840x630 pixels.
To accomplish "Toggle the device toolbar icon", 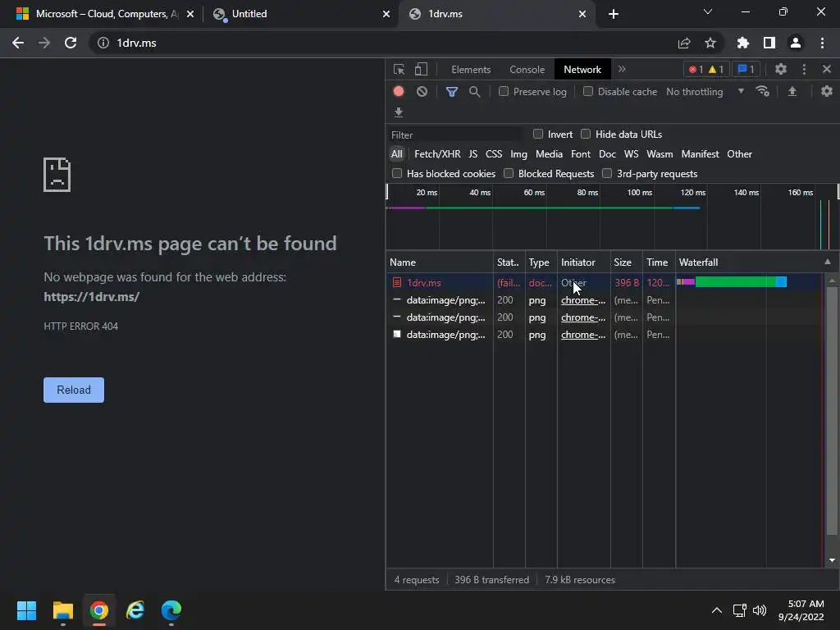I will click(421, 69).
